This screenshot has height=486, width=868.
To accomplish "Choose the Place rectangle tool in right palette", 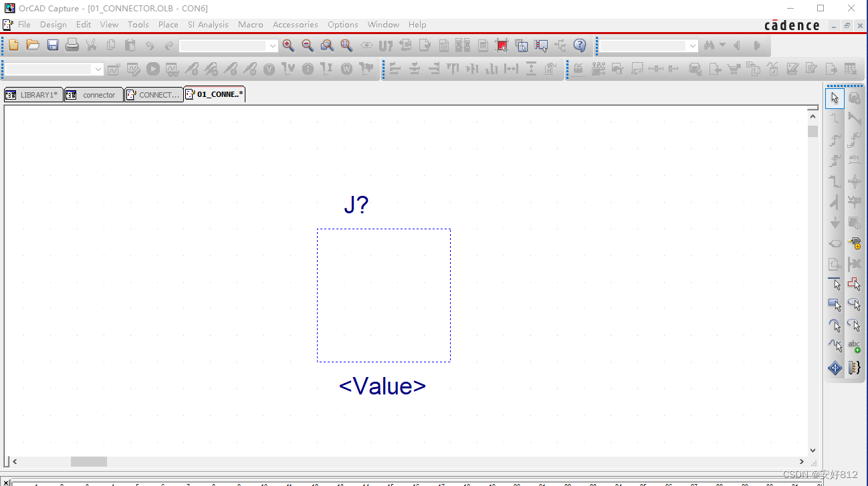I will [835, 305].
